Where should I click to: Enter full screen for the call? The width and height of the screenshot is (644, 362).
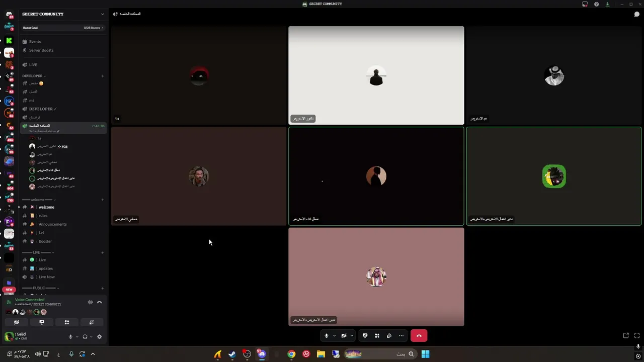tap(637, 335)
